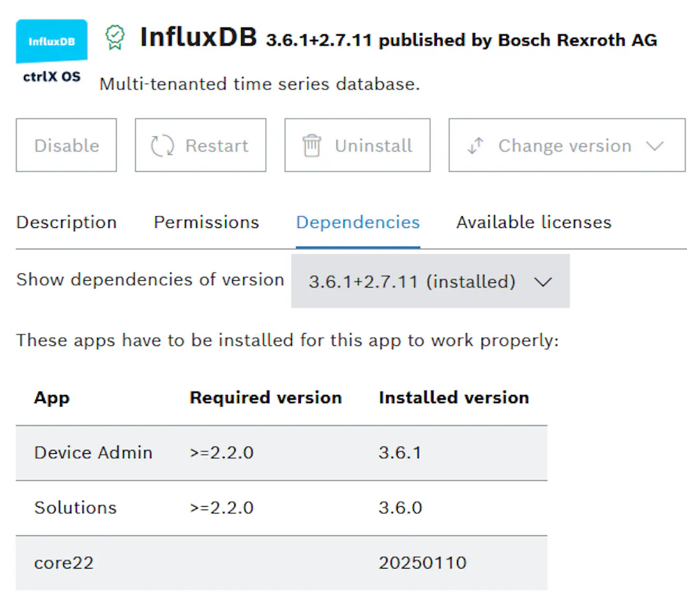
Task: Click the chevron on Change version
Action: pyautogui.click(x=655, y=146)
